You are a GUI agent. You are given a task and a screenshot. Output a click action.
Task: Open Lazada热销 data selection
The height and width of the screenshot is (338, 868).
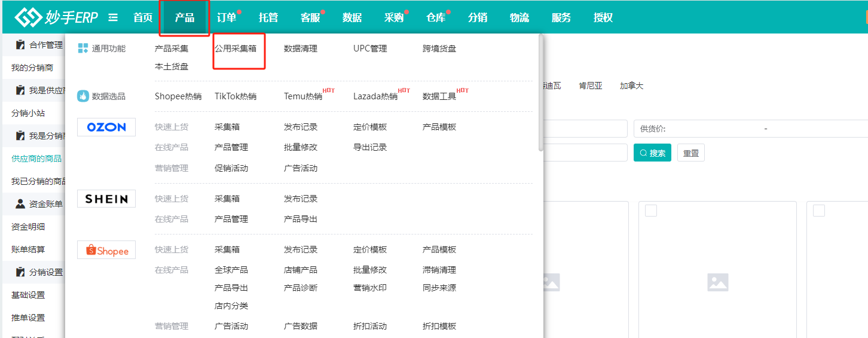point(375,96)
